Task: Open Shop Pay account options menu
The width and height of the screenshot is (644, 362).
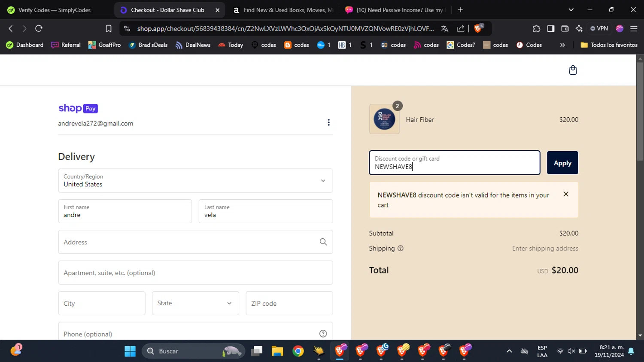Action: pyautogui.click(x=328, y=122)
